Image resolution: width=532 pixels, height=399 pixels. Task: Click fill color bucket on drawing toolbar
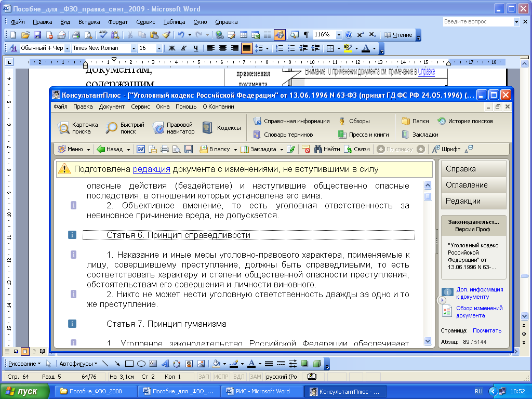(x=216, y=364)
